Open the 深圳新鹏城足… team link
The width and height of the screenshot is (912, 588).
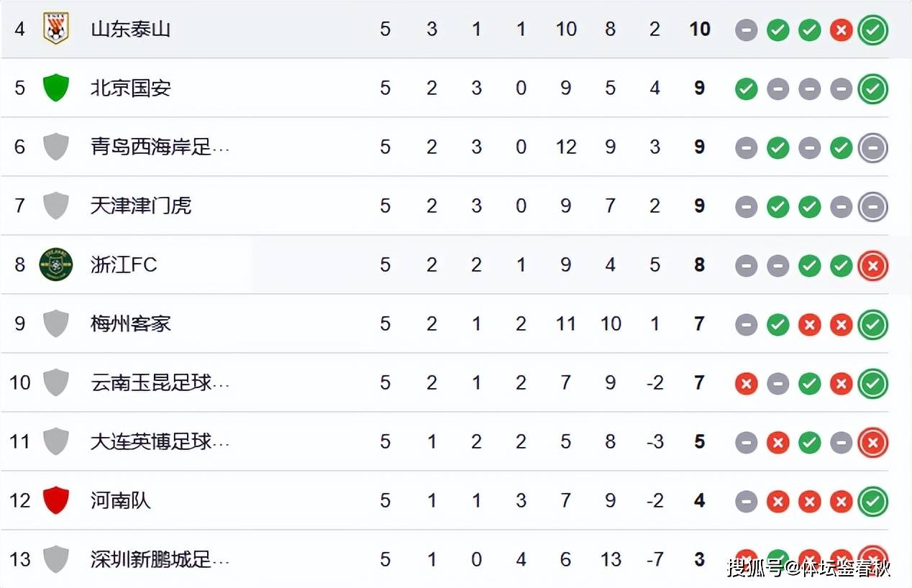(x=160, y=559)
